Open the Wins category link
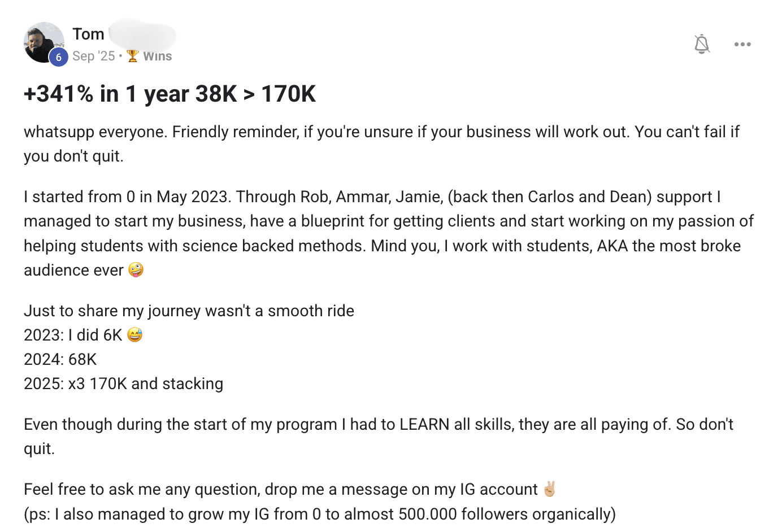 [157, 56]
